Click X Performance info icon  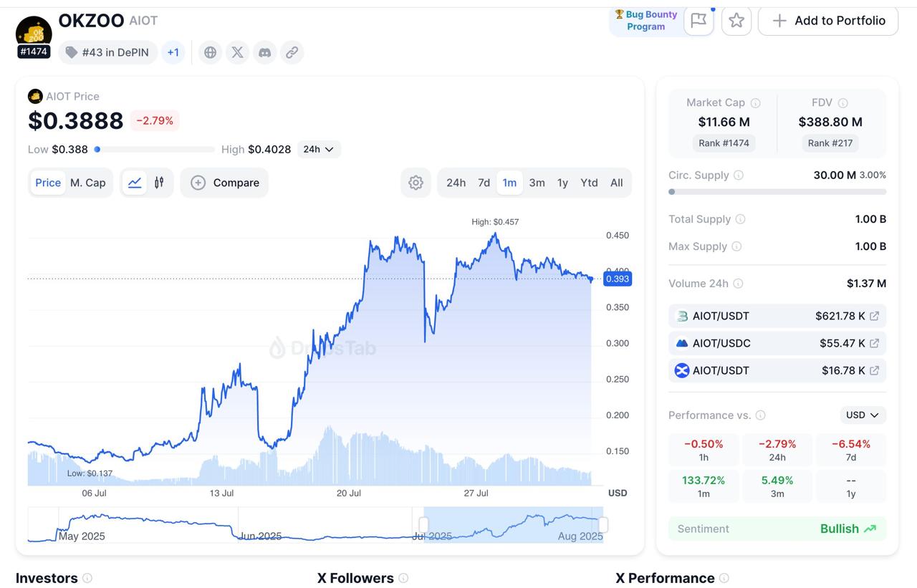click(724, 578)
